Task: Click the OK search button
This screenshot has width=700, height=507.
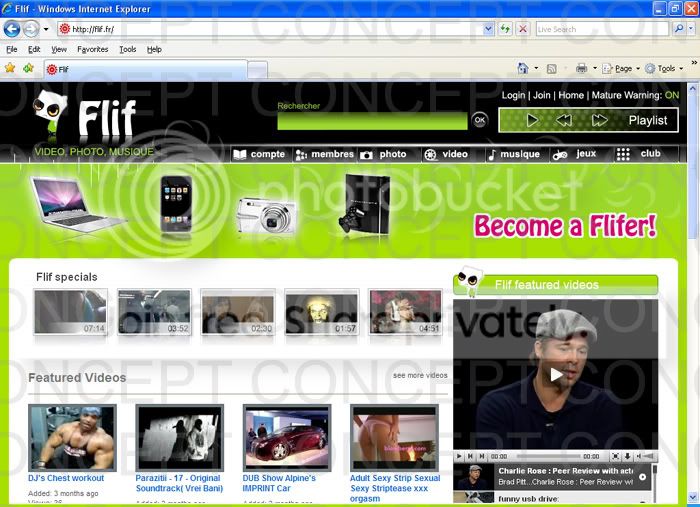Action: tap(479, 120)
